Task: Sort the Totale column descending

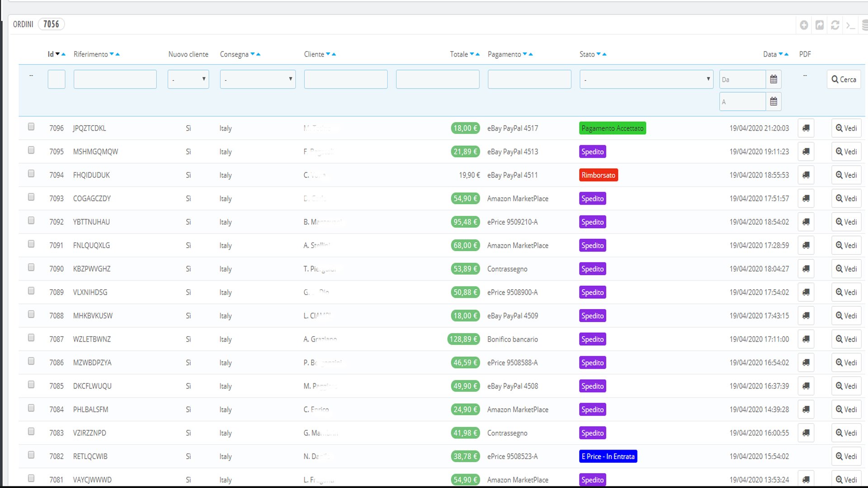Action: pyautogui.click(x=472, y=54)
